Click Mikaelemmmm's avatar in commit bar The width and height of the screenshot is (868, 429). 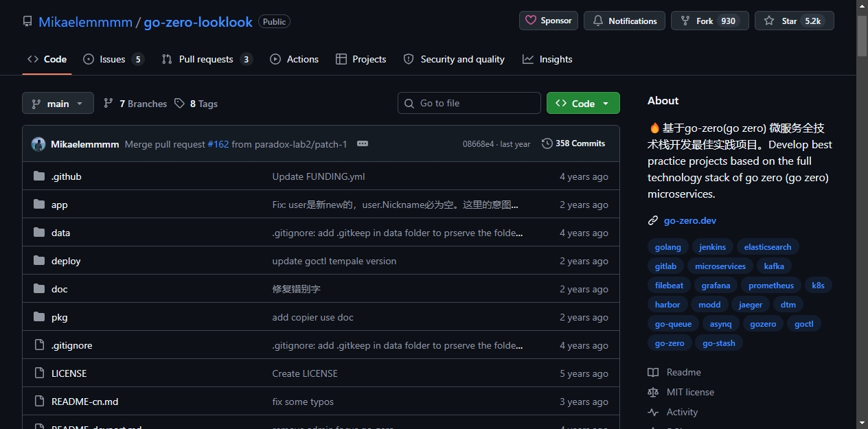point(38,144)
